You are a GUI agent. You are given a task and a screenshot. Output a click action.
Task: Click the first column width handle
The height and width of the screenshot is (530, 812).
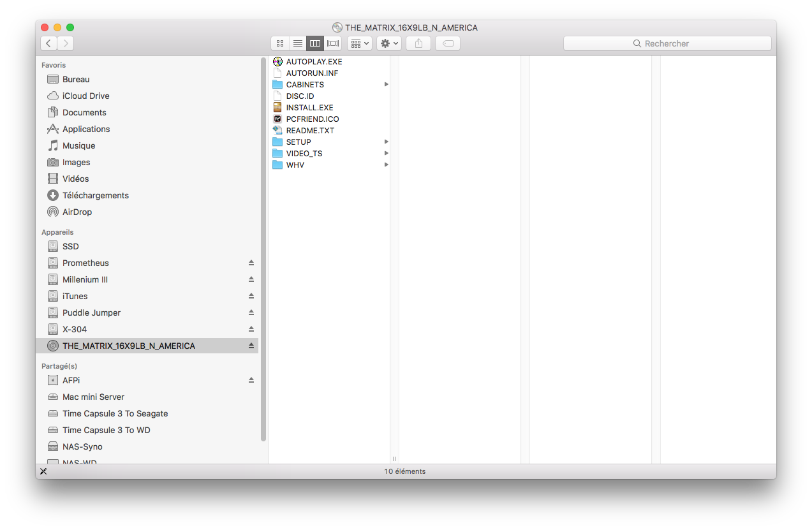[x=395, y=459]
